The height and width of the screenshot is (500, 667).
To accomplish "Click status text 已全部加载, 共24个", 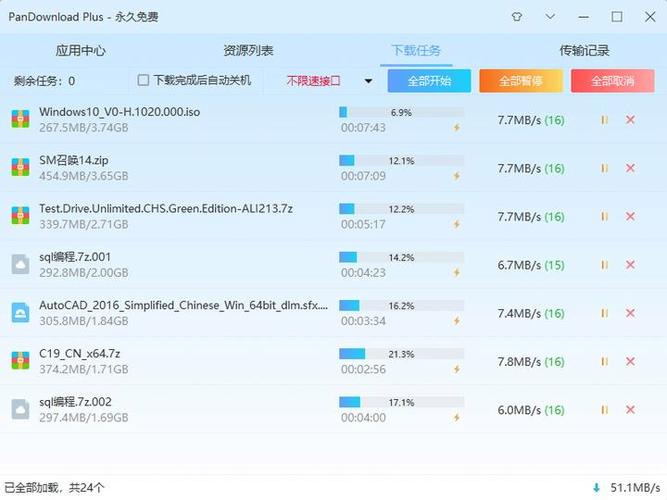I will [x=54, y=488].
